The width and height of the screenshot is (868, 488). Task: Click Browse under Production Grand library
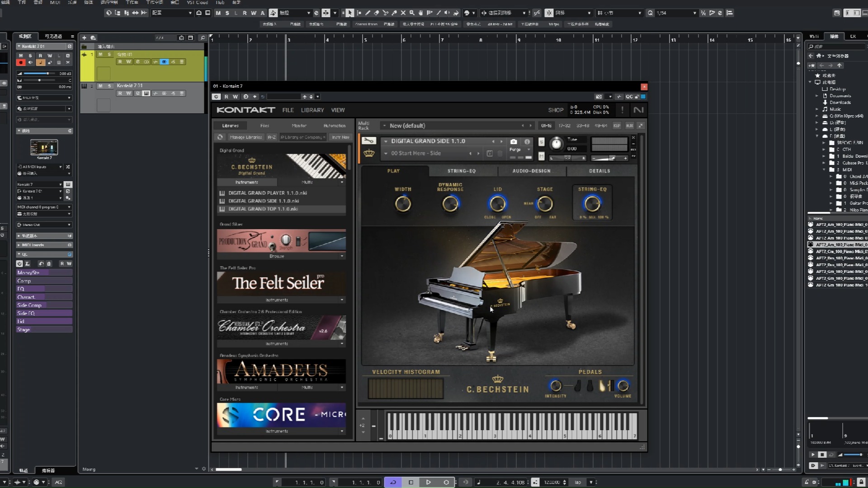coord(277,256)
